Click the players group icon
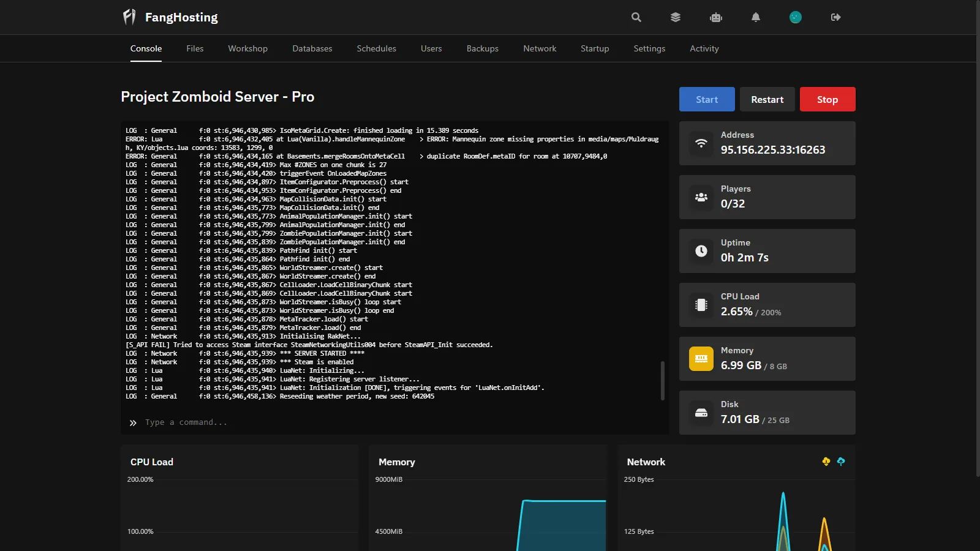The image size is (980, 551). [701, 197]
